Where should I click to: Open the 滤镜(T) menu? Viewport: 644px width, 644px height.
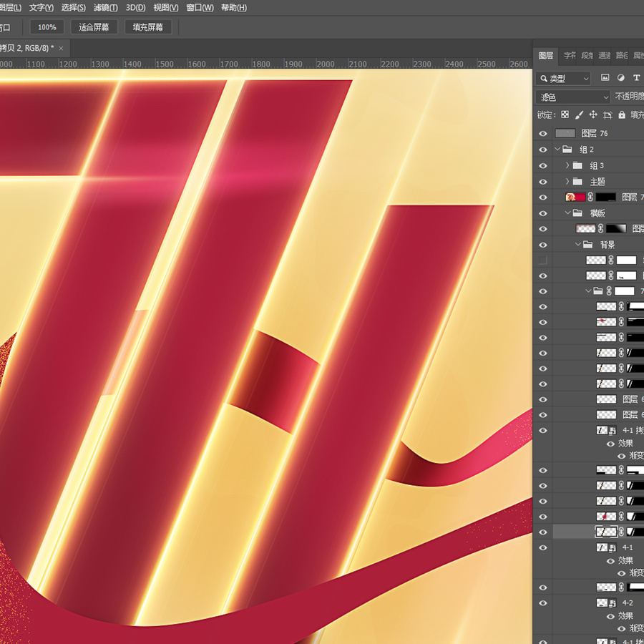point(106,8)
